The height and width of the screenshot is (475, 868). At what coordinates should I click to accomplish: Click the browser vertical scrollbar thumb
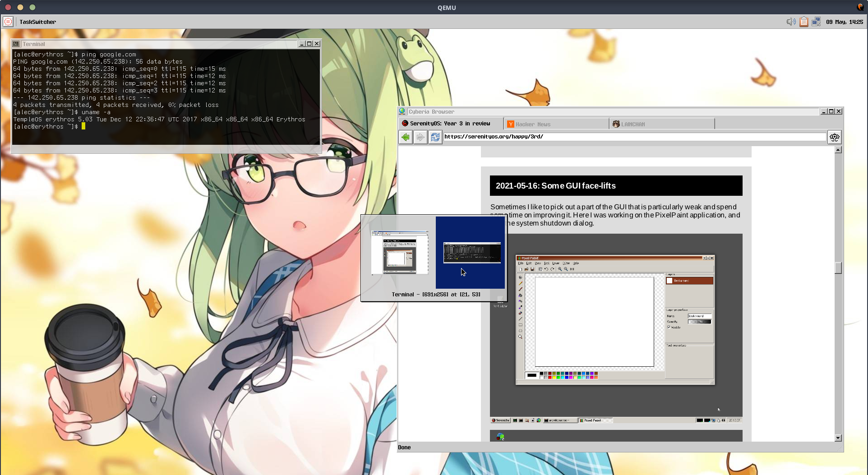click(838, 268)
